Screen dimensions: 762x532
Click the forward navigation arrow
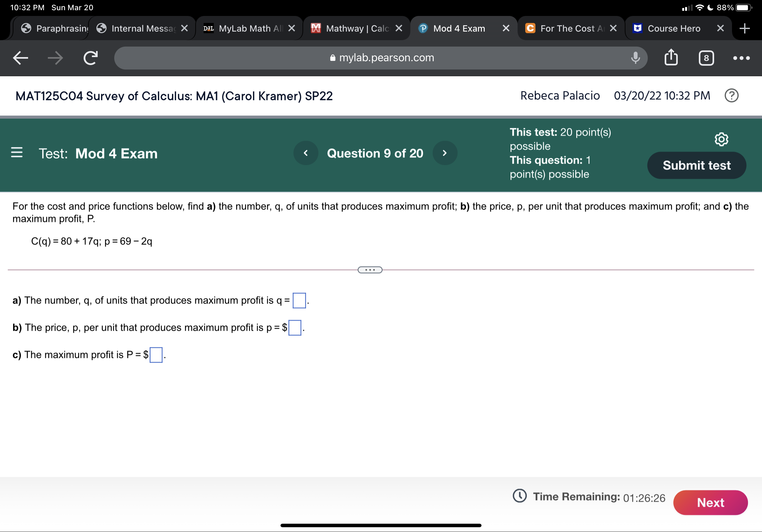(55, 58)
